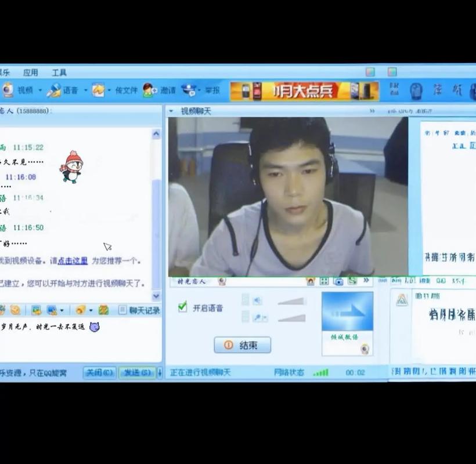Image resolution: width=476 pixels, height=464 pixels.
Task: Open 聊天记录 chat history
Action: (139, 310)
